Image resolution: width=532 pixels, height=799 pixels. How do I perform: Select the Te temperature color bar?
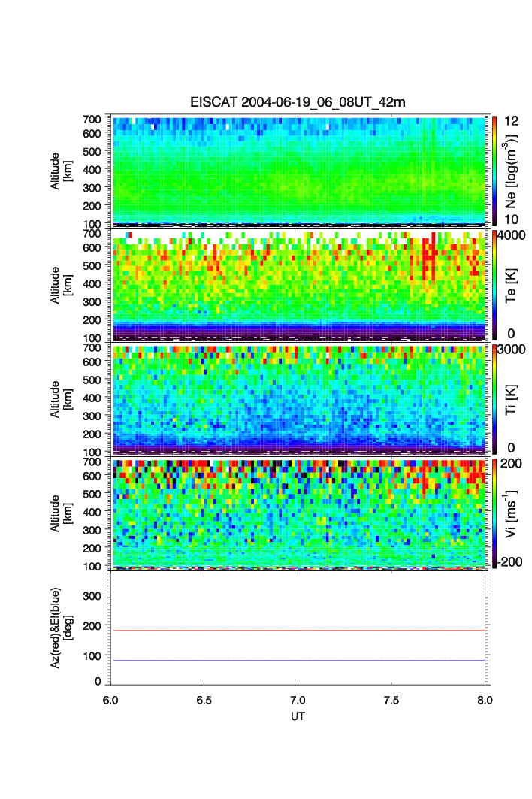(x=494, y=285)
